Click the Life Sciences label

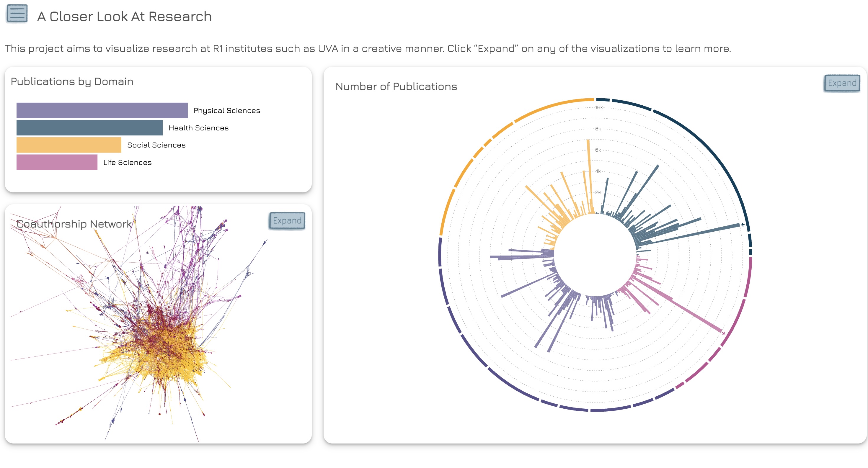(x=127, y=162)
